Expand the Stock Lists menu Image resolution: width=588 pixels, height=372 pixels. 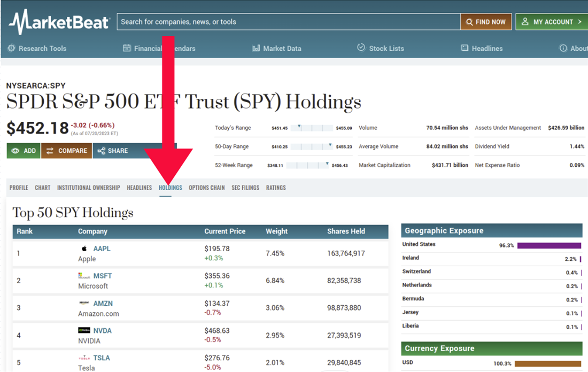tap(380, 48)
